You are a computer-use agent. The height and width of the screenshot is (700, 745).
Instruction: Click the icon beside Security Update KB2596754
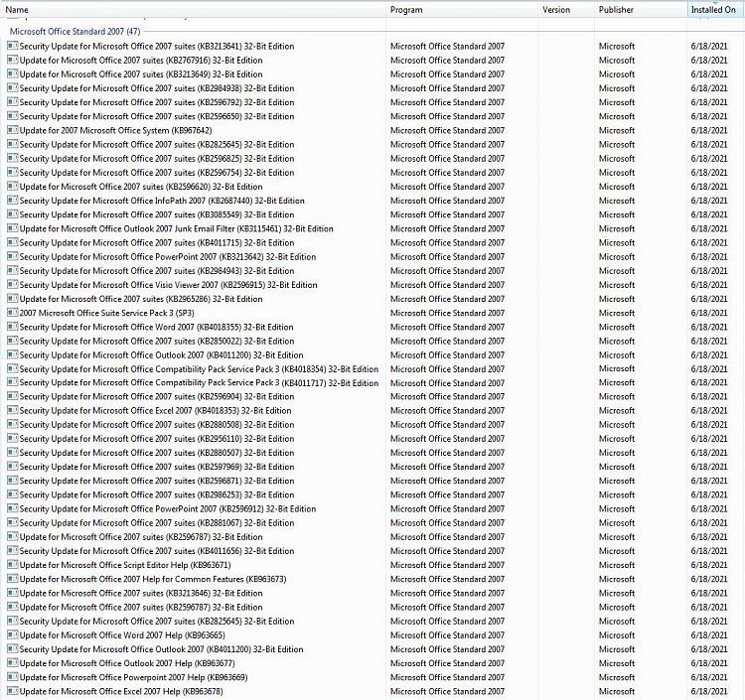[x=12, y=173]
